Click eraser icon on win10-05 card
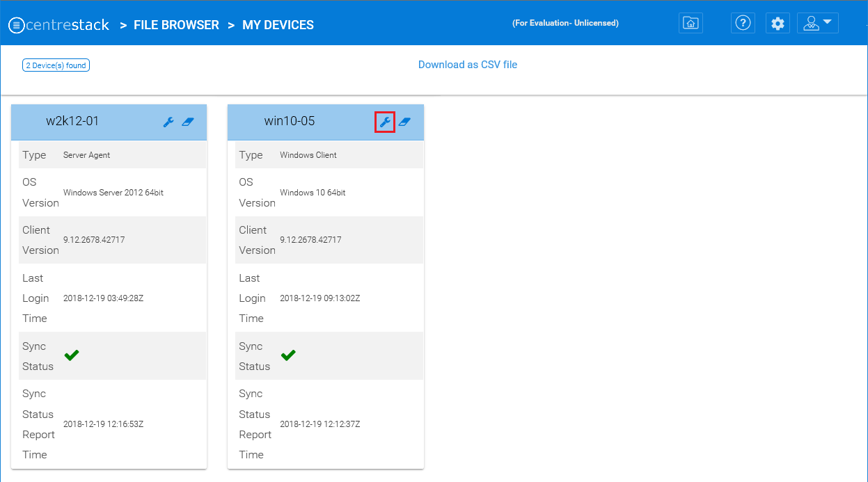Viewport: 868px width, 482px height. (404, 122)
